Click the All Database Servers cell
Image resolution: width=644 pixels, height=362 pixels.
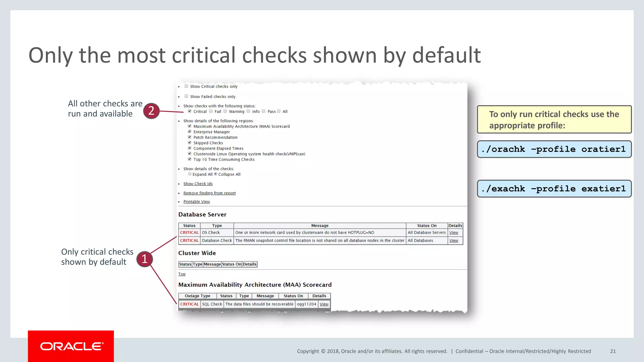(x=427, y=233)
